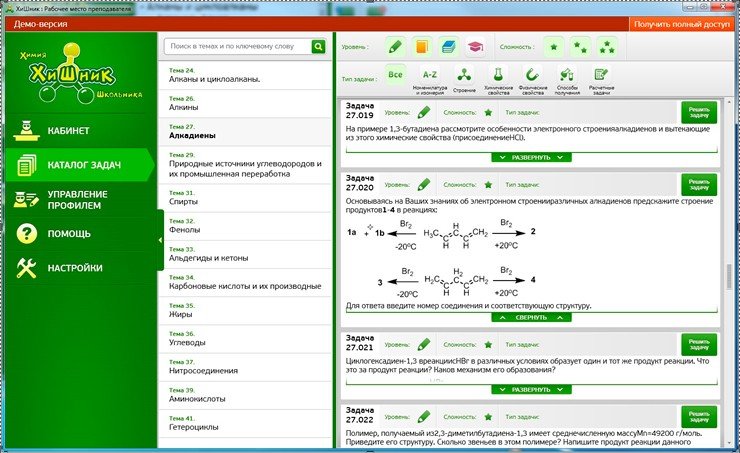Screen dimensions: 740x453
Task: Click pencil level icon in task 27.020
Action: tap(424, 185)
